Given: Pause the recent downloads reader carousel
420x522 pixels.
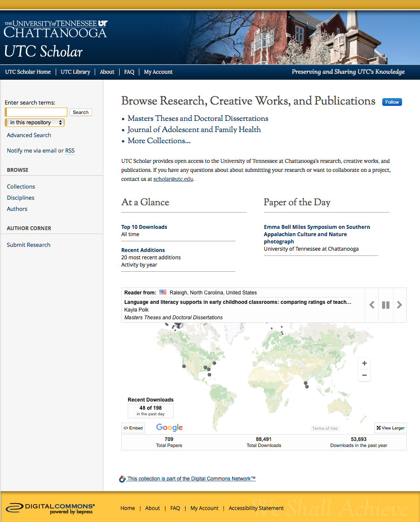Looking at the screenshot, I should tap(385, 305).
